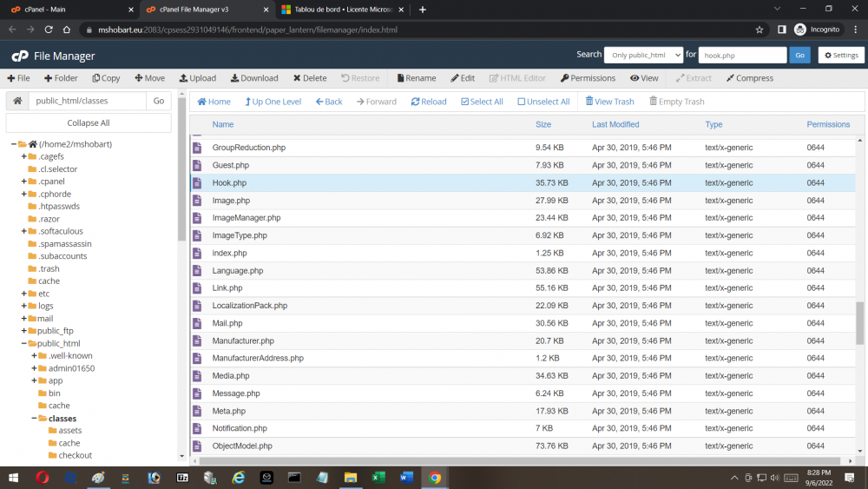Open the Upload tool
Image resolution: width=868 pixels, height=489 pixels.
[198, 78]
